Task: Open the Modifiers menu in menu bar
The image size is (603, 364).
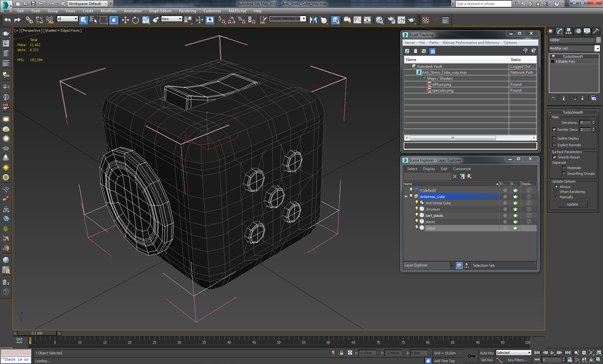Action: (x=109, y=11)
